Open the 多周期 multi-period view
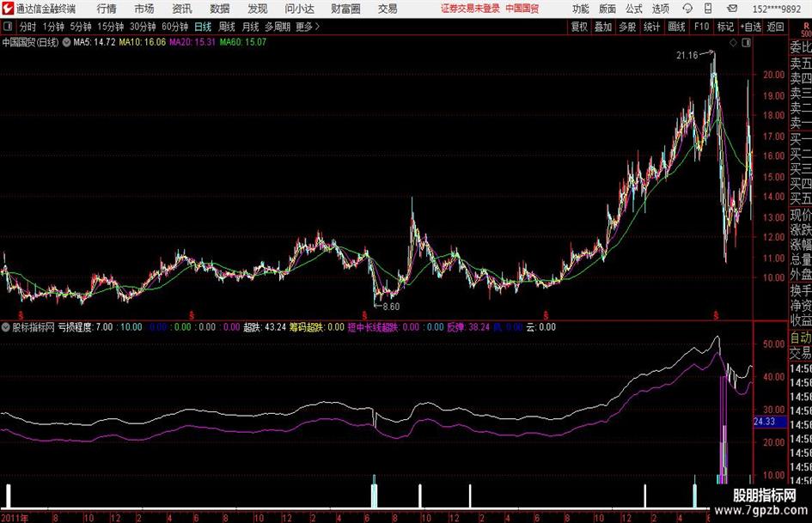Screen dimensions: 812x523 click(277, 27)
